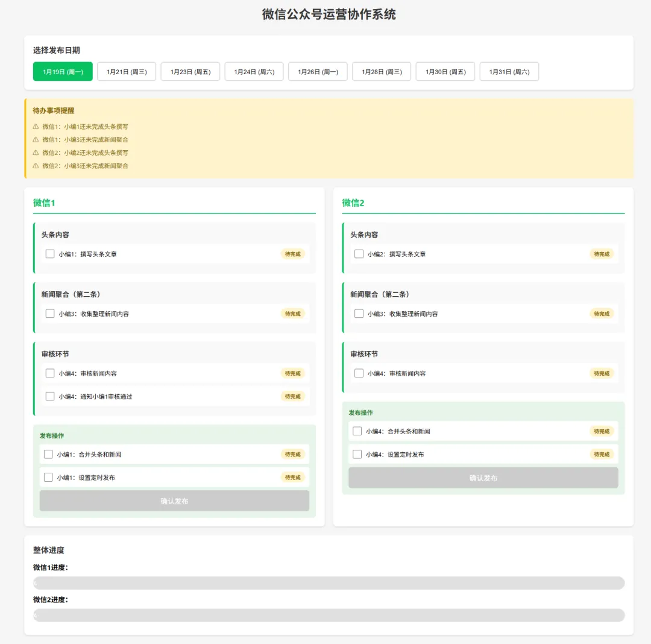Click the 待办事项提醒 heading

point(54,110)
